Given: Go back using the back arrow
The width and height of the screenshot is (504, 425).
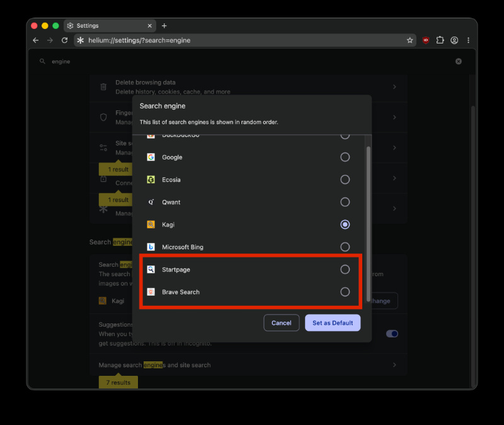Looking at the screenshot, I should 36,40.
